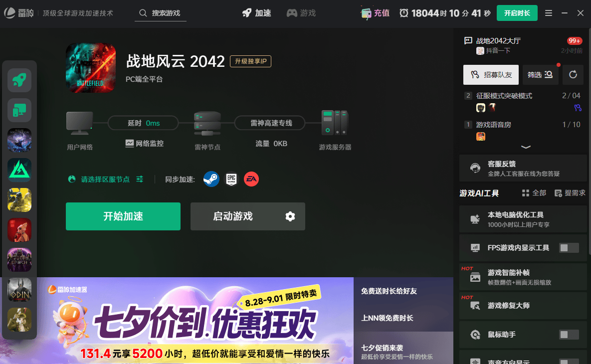Click 提需求 to submit a request
The image size is (591, 364).
coord(570,193)
